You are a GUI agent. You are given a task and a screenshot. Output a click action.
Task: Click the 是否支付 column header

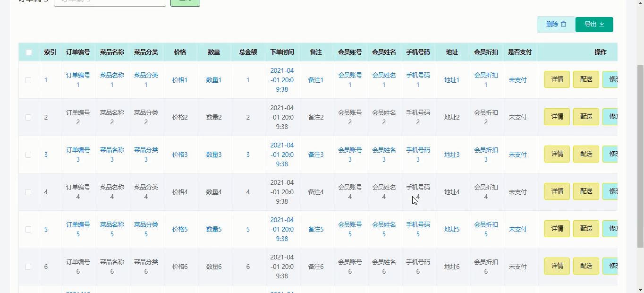[x=520, y=52]
